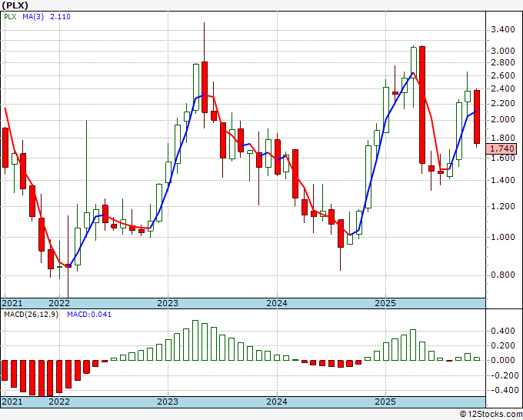The width and height of the screenshot is (523, 420).
Task: Select 2022 on the price chart timeline
Action: pos(59,303)
